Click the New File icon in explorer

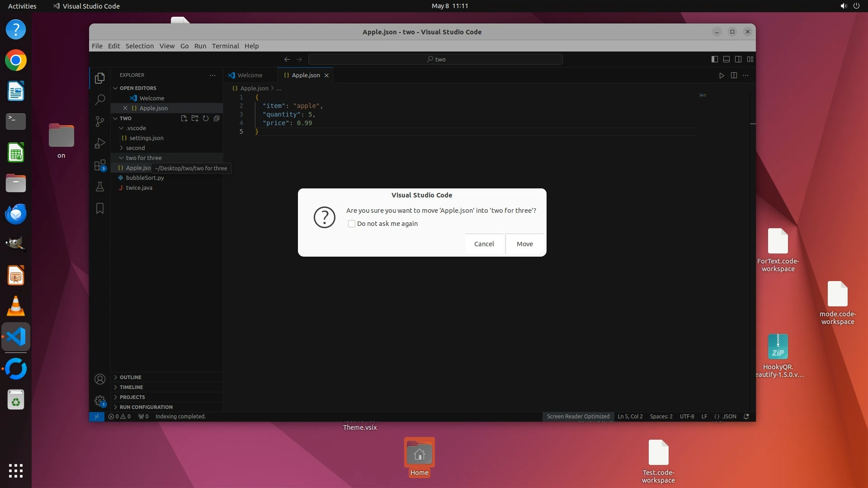(184, 118)
